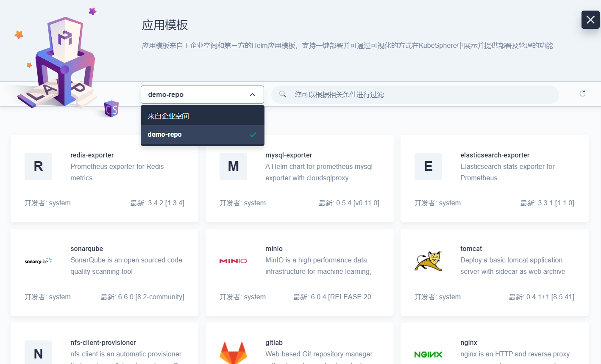The width and height of the screenshot is (601, 364).
Task: Click the redis-exporter "R" icon
Action: (38, 166)
